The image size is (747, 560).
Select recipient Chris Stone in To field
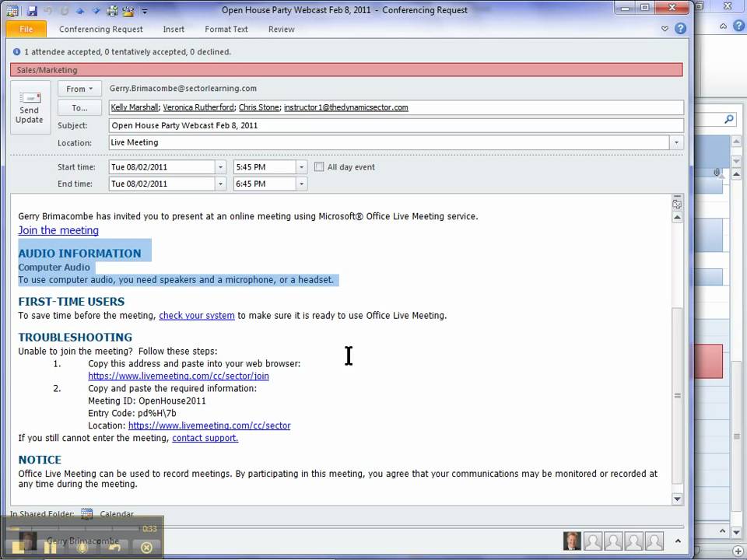tap(258, 107)
